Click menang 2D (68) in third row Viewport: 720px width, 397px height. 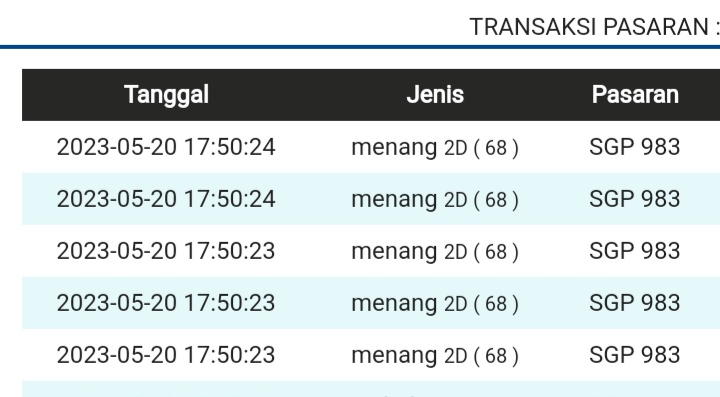coord(435,252)
